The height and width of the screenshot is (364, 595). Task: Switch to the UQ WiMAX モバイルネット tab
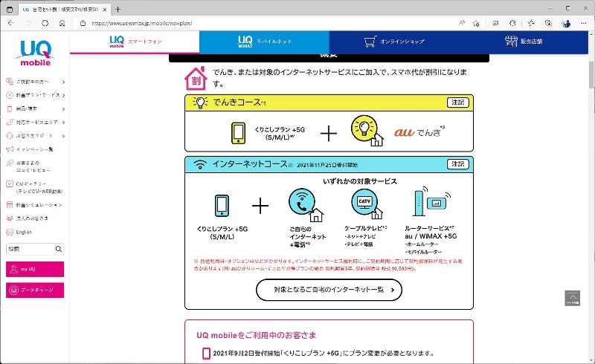coord(264,42)
